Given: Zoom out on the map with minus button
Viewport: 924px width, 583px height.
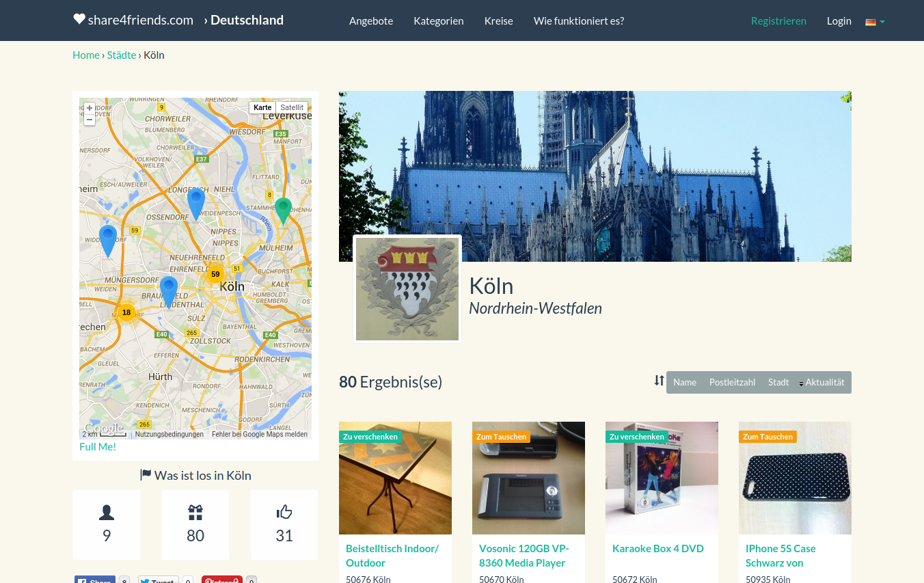Looking at the screenshot, I should [90, 120].
